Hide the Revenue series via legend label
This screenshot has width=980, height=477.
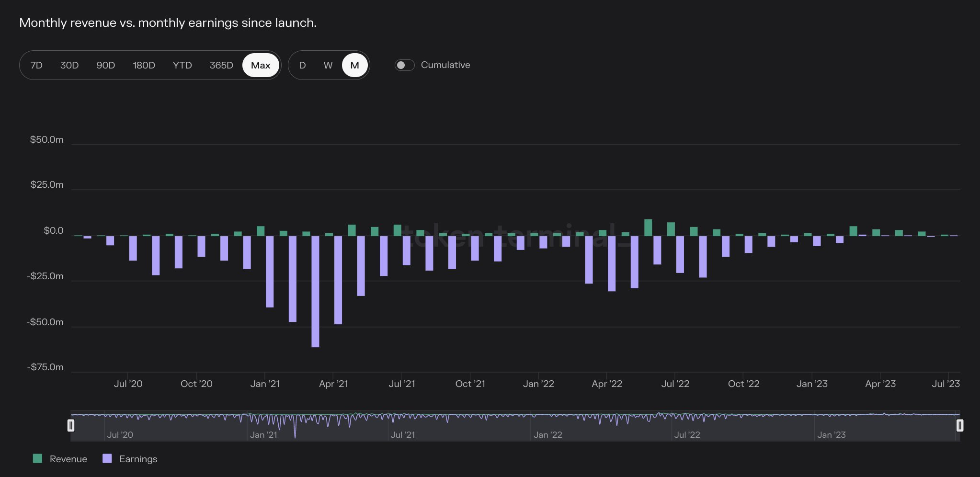68,459
